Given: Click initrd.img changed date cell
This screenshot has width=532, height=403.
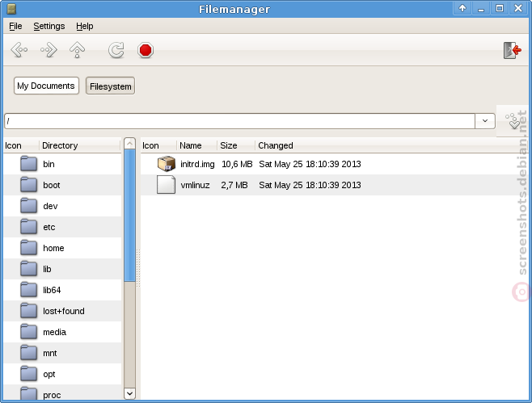Looking at the screenshot, I should [x=310, y=164].
